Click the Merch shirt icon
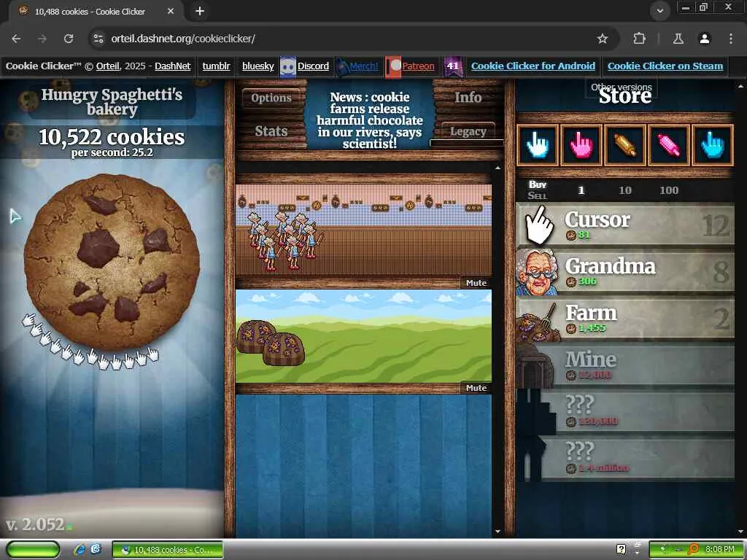The width and height of the screenshot is (747, 560). [342, 66]
